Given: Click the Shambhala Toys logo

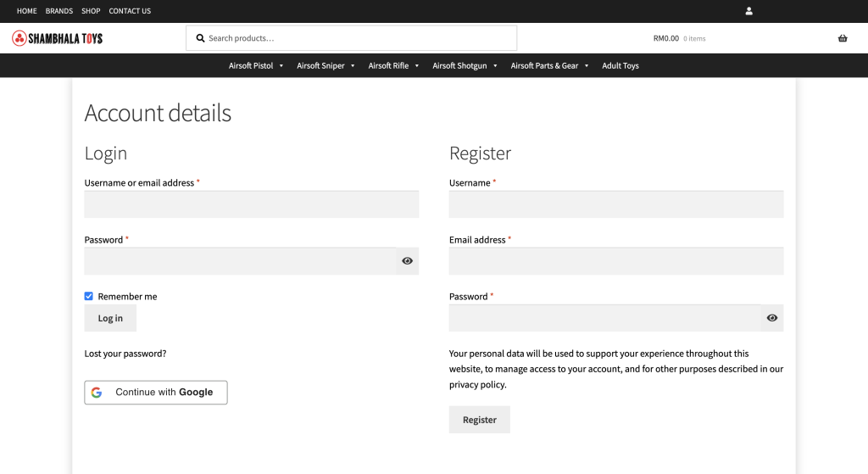Looking at the screenshot, I should [58, 38].
